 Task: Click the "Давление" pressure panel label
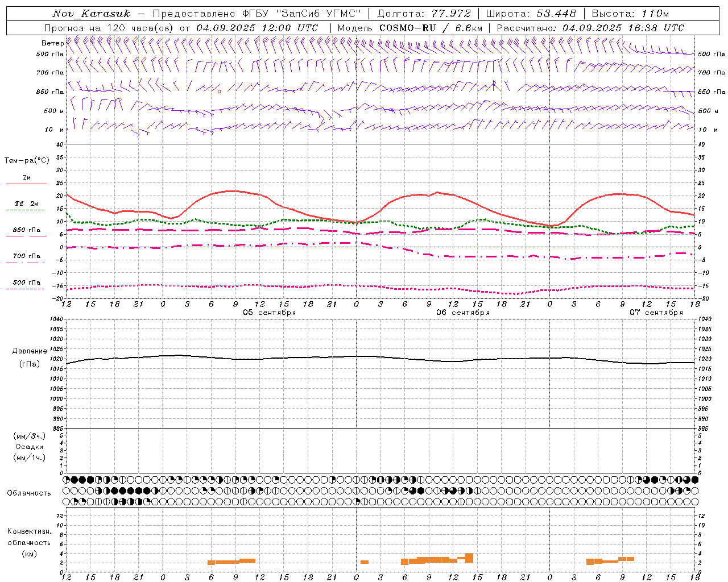pyautogui.click(x=29, y=351)
